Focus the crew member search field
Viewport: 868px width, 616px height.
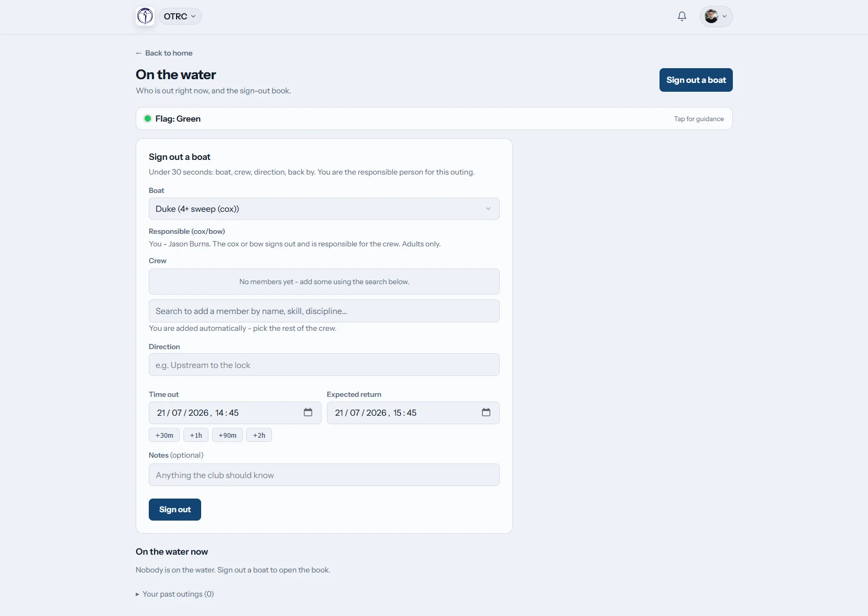324,311
